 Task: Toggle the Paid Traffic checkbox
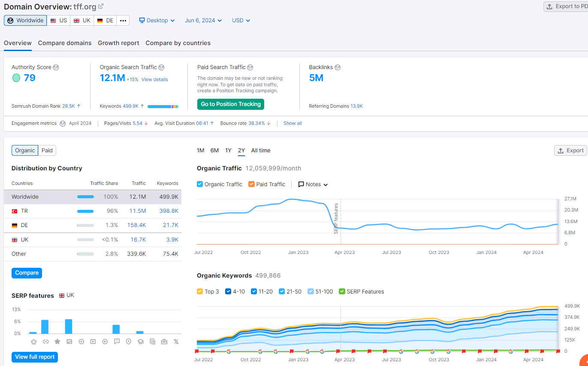click(x=251, y=184)
